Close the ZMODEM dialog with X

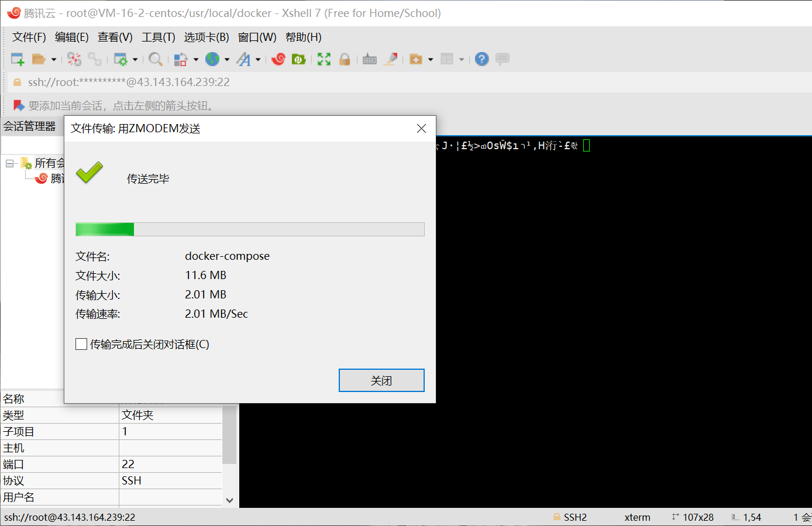click(421, 128)
